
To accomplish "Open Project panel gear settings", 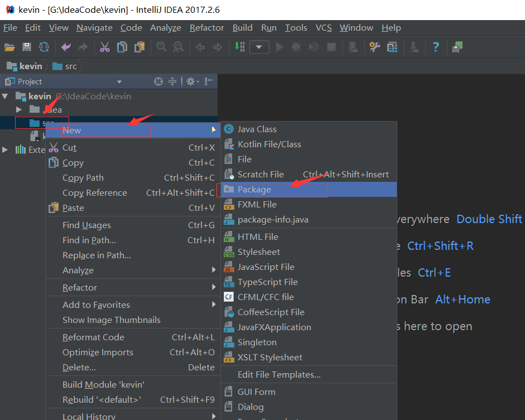I will pos(192,81).
